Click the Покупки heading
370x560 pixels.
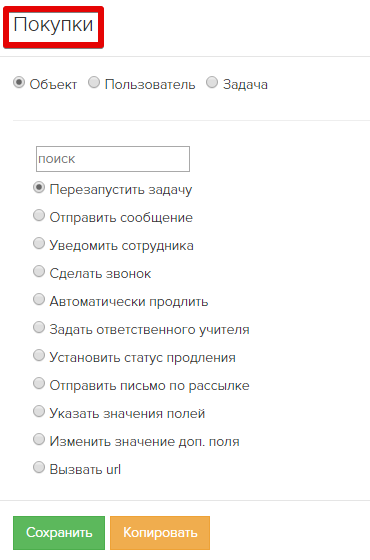(x=53, y=25)
